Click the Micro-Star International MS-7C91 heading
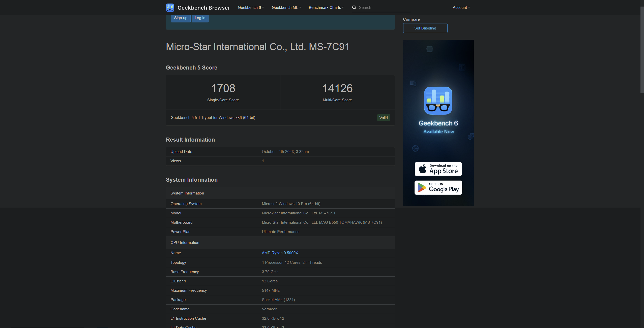 pos(257,47)
